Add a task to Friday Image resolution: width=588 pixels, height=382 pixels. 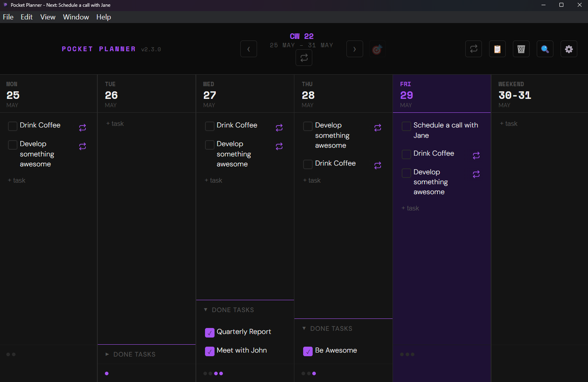tap(410, 208)
